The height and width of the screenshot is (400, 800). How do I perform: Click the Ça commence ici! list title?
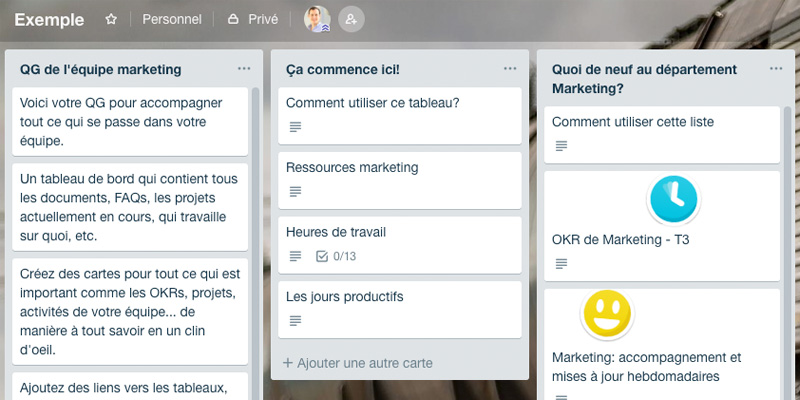tap(343, 69)
